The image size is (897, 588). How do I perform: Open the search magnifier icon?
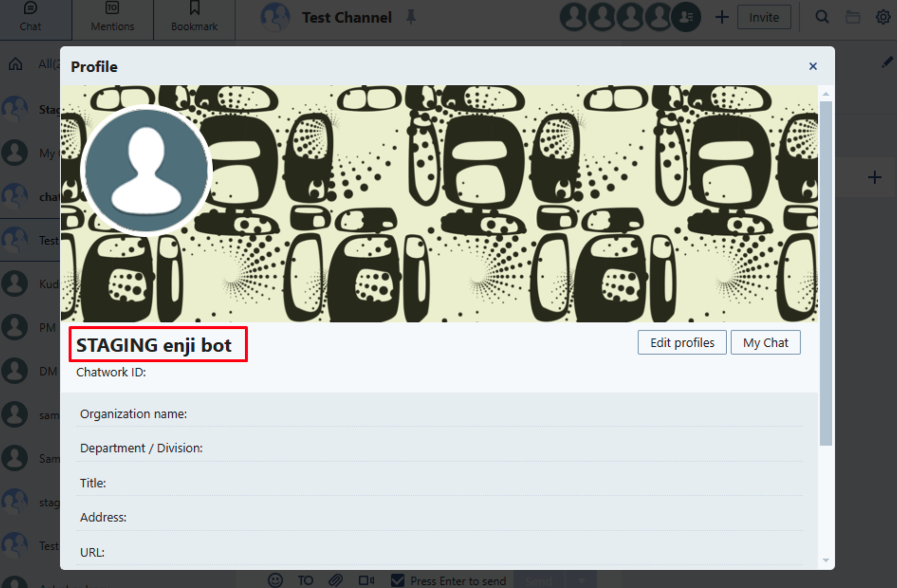point(822,17)
